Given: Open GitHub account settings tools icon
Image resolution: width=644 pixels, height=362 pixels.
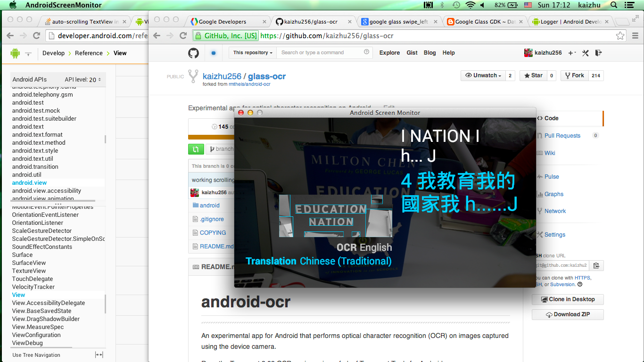Looking at the screenshot, I should (x=586, y=53).
